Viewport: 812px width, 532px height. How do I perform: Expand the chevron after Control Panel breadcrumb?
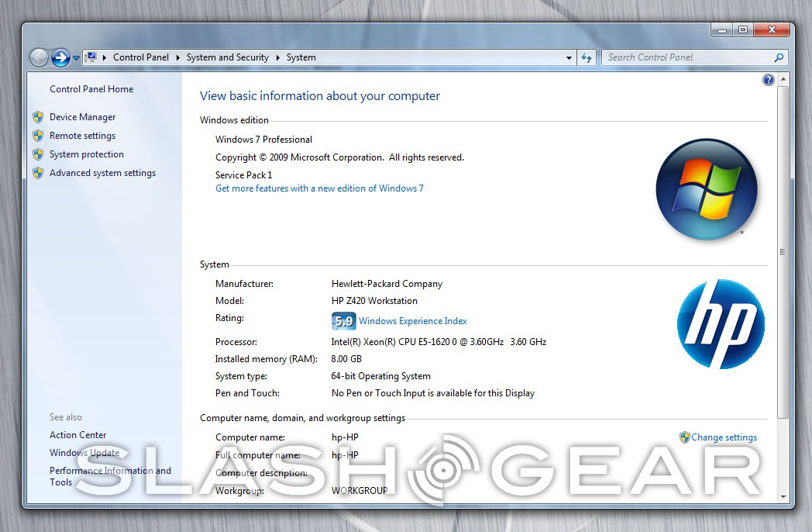[x=178, y=57]
